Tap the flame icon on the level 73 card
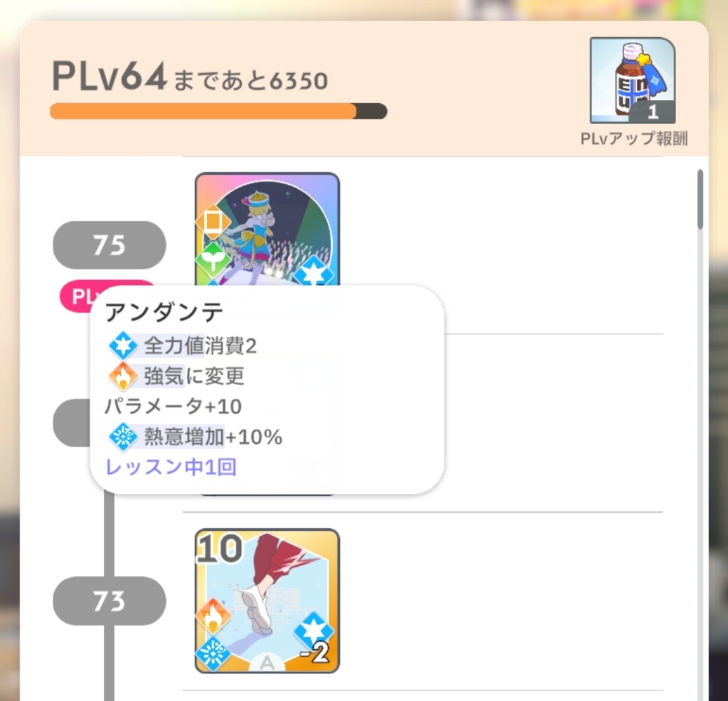The width and height of the screenshot is (728, 701). click(x=213, y=617)
